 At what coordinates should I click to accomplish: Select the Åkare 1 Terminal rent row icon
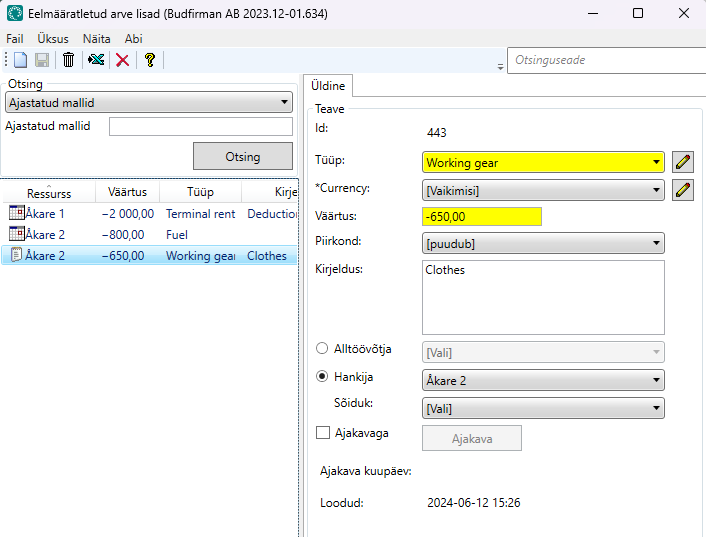pos(16,213)
